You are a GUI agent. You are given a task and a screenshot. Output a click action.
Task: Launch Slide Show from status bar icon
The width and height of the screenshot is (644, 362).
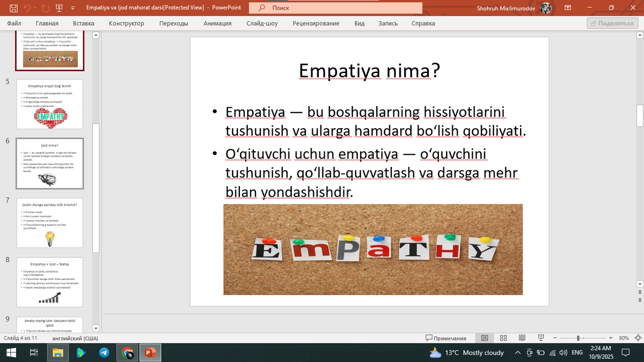(541, 338)
